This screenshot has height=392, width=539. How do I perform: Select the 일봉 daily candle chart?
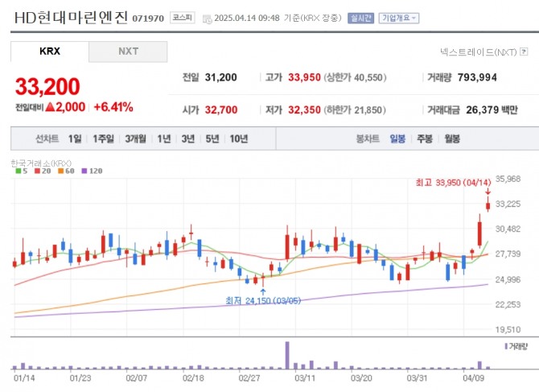397,139
